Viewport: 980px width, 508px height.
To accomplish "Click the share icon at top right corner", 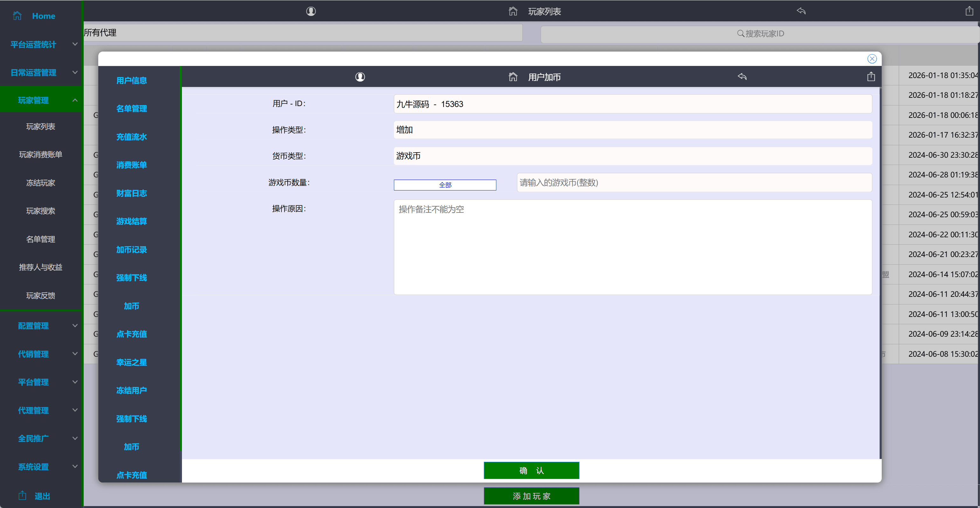I will coord(969,11).
